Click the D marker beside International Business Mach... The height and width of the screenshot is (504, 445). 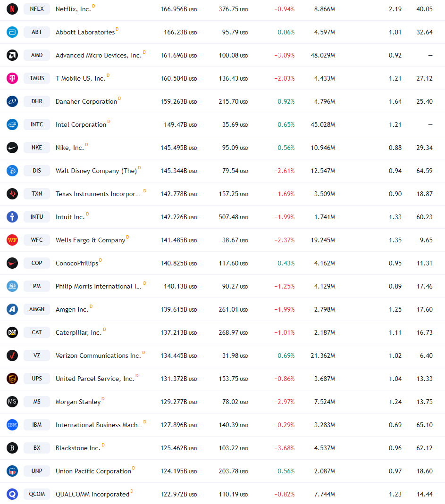(x=145, y=421)
